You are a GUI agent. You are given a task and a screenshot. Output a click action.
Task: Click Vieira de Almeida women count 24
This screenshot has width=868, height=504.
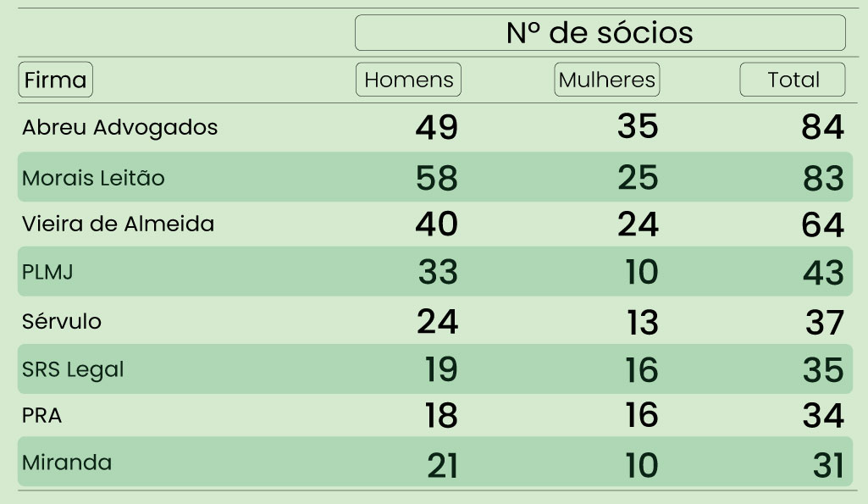click(x=637, y=224)
